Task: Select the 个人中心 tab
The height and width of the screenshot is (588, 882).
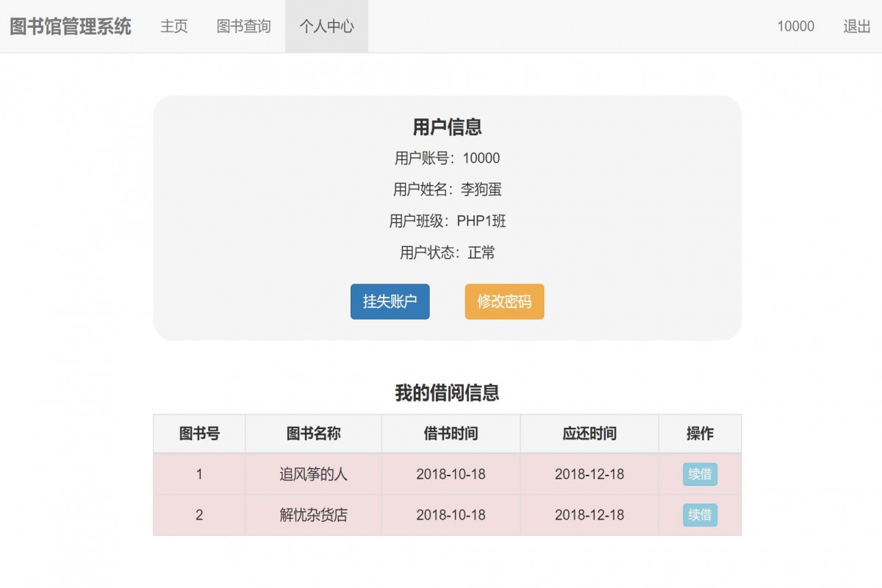Action: point(326,26)
